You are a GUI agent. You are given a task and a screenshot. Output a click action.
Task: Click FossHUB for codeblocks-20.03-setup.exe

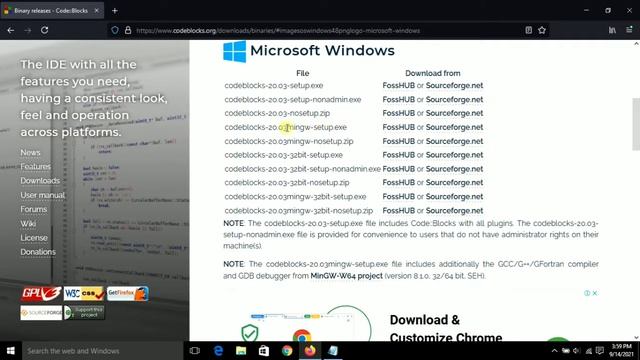(398, 85)
